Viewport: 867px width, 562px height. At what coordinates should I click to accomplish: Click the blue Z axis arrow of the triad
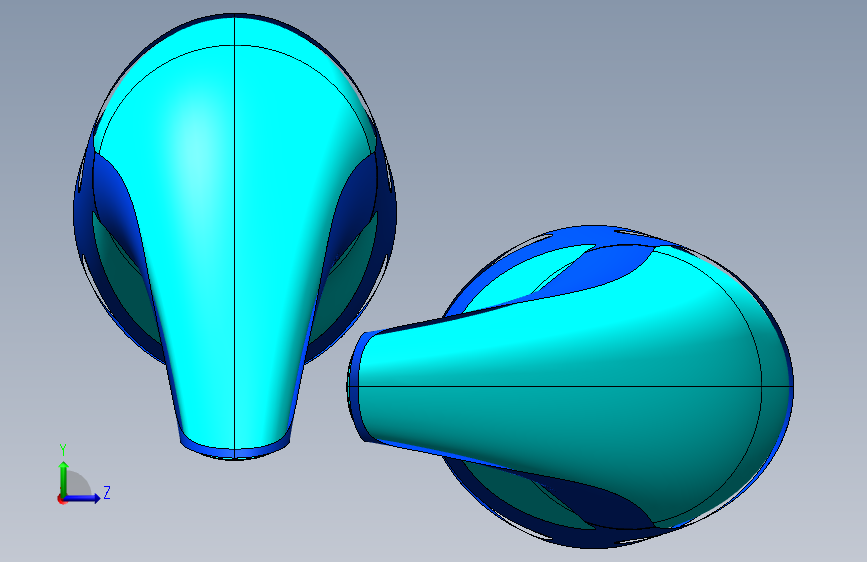82,498
